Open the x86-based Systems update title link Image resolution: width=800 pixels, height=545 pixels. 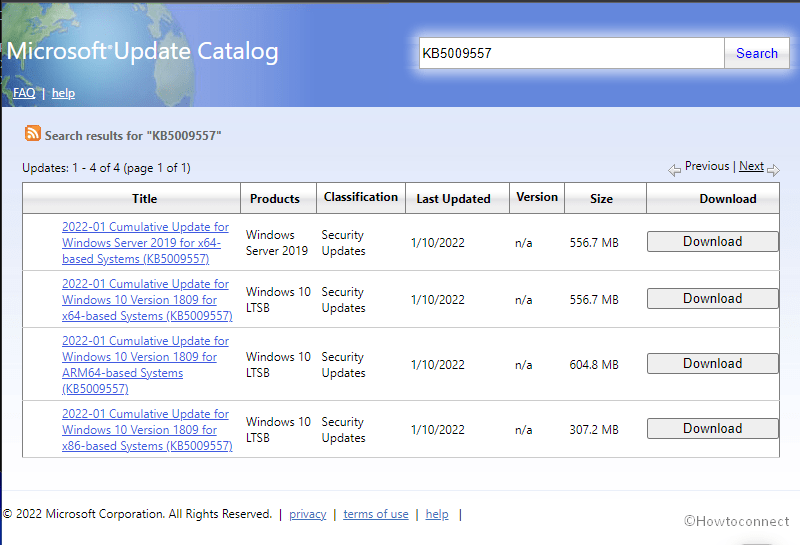pos(146,430)
